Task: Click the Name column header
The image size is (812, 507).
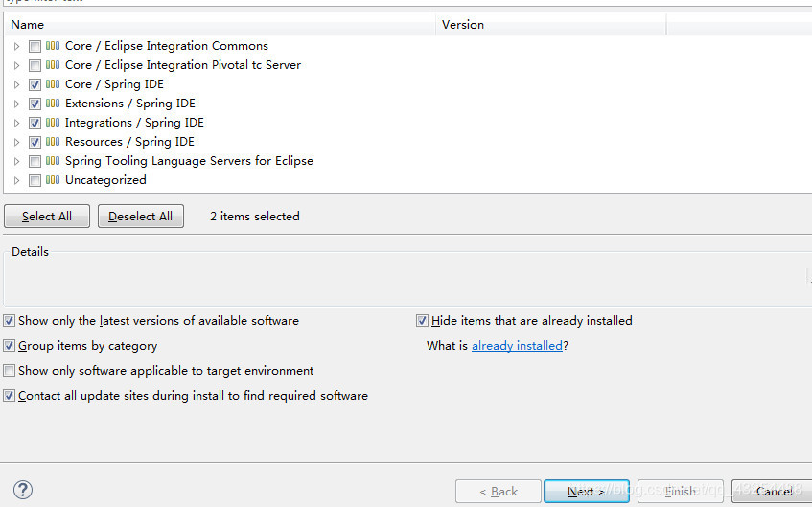Action: (x=220, y=24)
